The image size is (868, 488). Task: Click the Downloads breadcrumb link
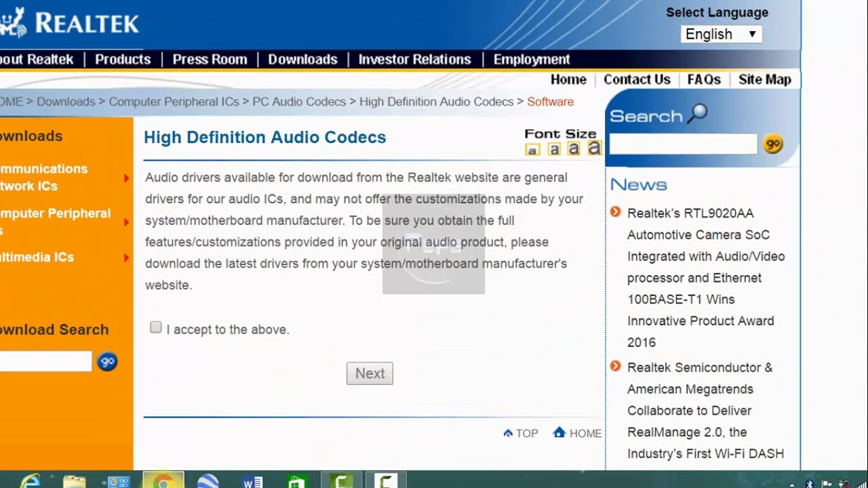66,102
